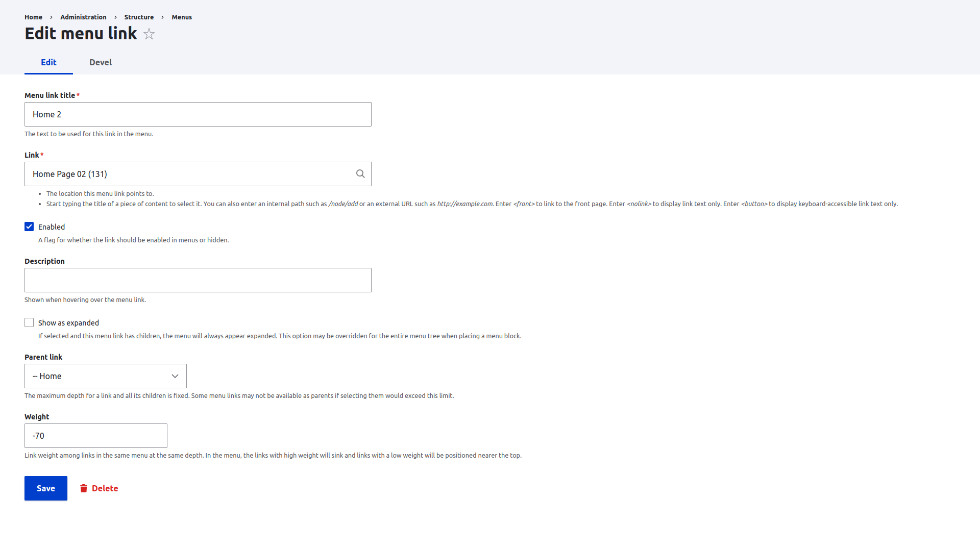Viewport: 980px width, 550px height.
Task: Click breadcrumb chevron after Administration
Action: [115, 17]
